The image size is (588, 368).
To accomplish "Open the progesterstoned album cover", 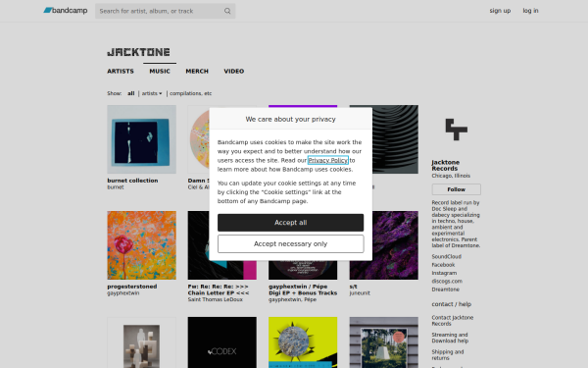I will pyautogui.click(x=141, y=245).
